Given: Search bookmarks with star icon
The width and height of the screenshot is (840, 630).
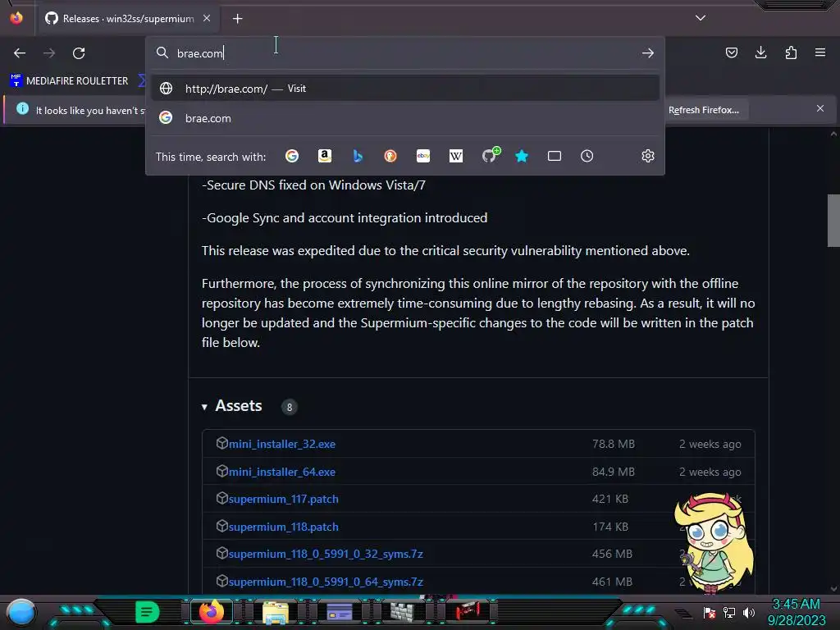Looking at the screenshot, I should pos(522,156).
